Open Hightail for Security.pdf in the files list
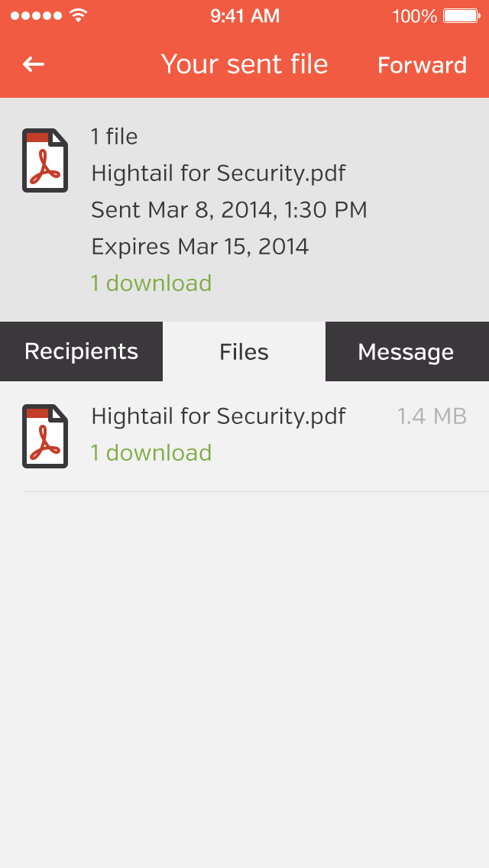This screenshot has height=868, width=489. tap(218, 416)
